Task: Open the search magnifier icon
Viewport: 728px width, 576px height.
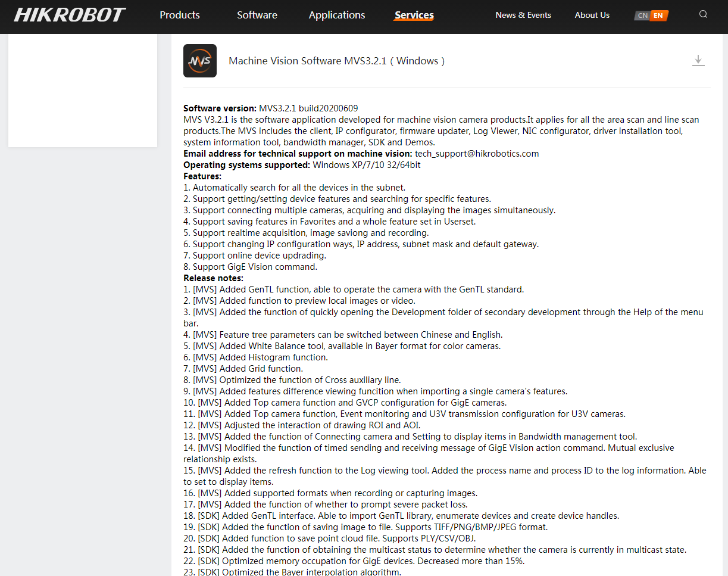Action: (x=703, y=15)
